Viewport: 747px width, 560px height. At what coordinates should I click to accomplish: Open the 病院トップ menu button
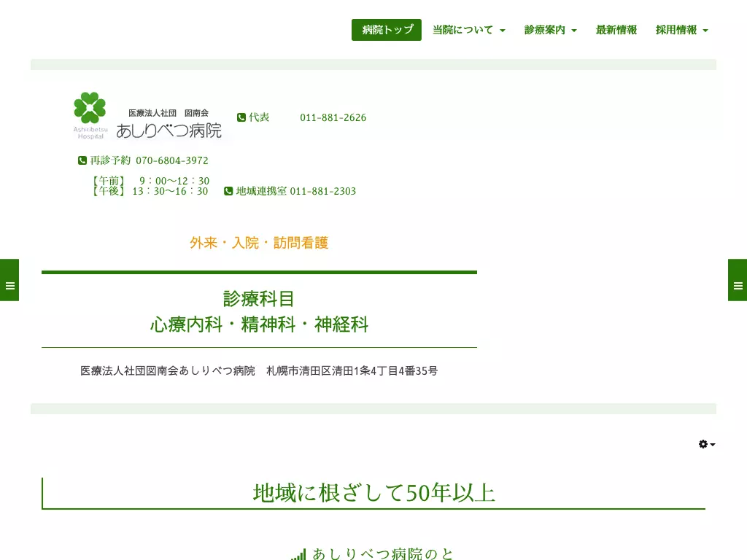tap(387, 30)
